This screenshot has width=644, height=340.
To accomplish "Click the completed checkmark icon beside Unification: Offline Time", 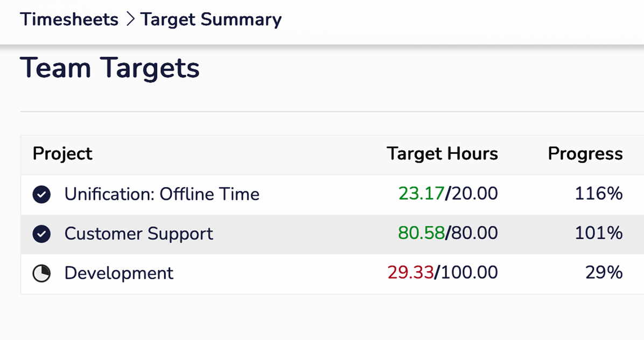I will pos(41,194).
